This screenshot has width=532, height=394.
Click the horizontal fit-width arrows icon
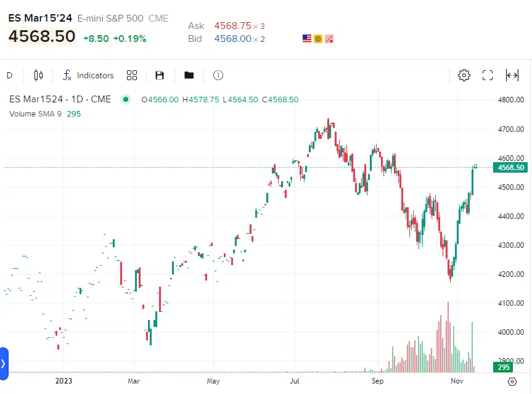point(512,75)
